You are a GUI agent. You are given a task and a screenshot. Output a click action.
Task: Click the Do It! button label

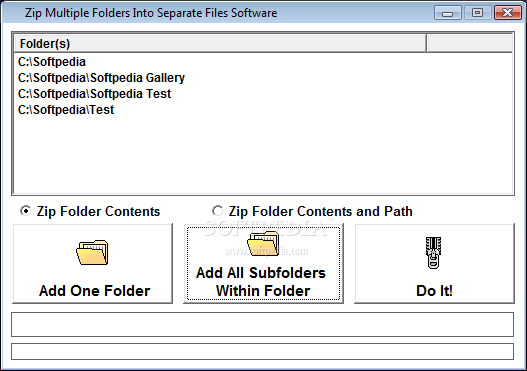pos(434,291)
